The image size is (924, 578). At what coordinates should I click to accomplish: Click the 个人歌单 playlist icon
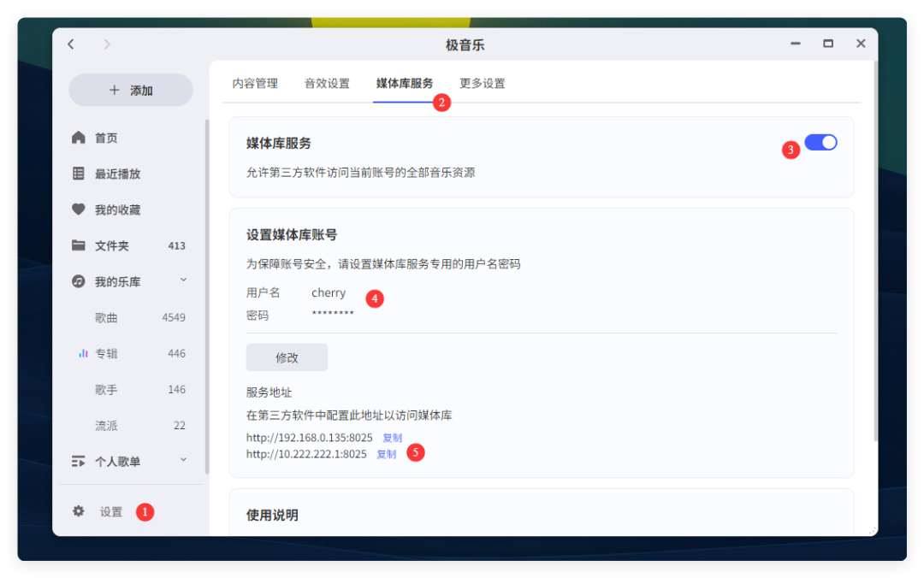79,461
